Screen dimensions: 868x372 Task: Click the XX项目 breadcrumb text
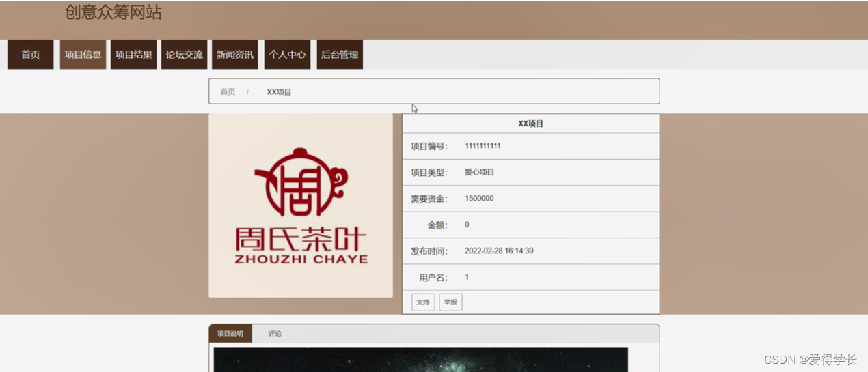tap(279, 91)
